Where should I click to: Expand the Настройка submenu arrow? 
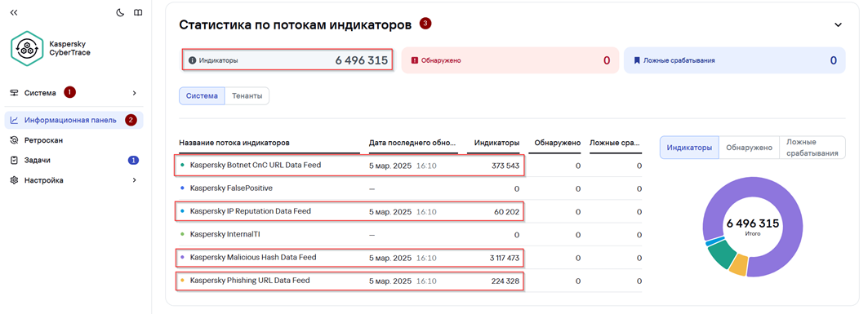point(134,180)
